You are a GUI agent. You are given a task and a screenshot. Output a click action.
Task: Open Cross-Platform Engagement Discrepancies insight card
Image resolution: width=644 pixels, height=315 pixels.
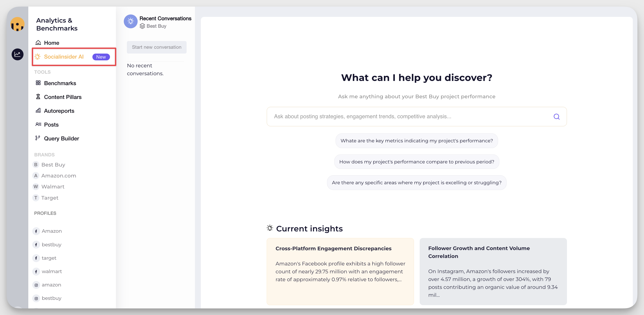340,271
